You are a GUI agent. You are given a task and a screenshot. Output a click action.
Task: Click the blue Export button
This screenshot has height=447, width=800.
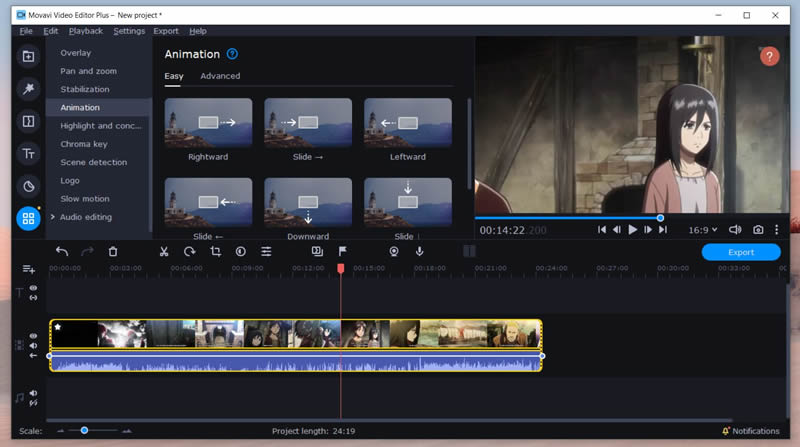[741, 252]
